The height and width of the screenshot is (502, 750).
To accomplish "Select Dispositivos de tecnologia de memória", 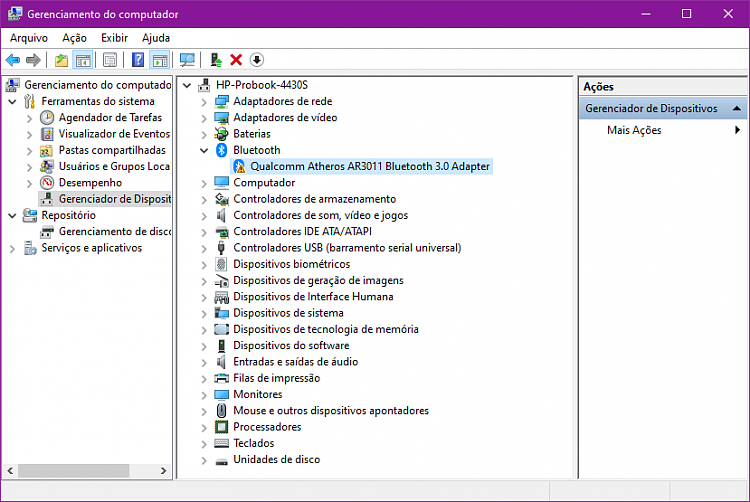I will (326, 329).
